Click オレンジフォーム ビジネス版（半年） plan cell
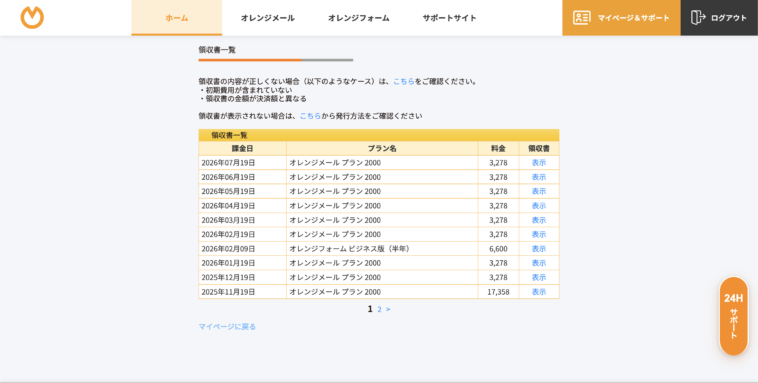758x383 pixels. tap(382, 249)
